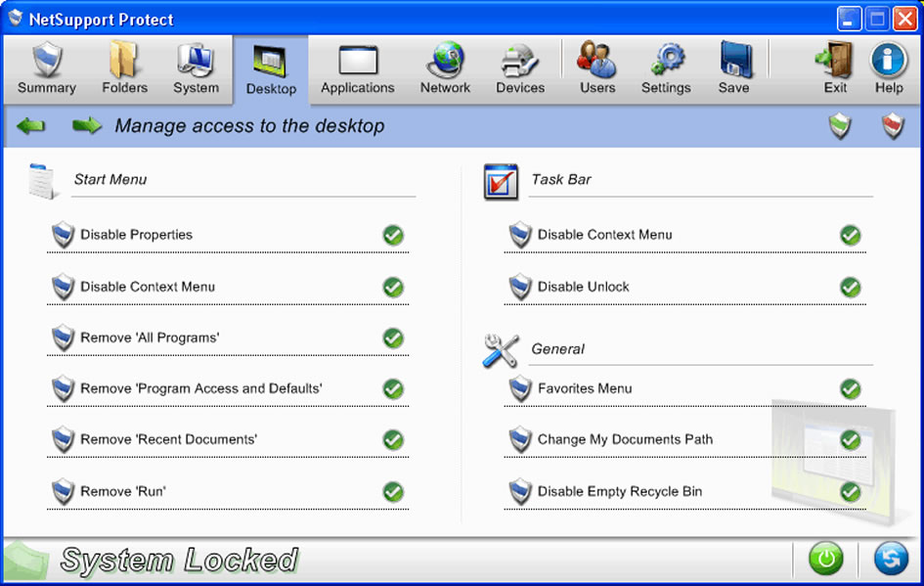
Task: Click the General wrench tools icon
Action: tap(501, 351)
